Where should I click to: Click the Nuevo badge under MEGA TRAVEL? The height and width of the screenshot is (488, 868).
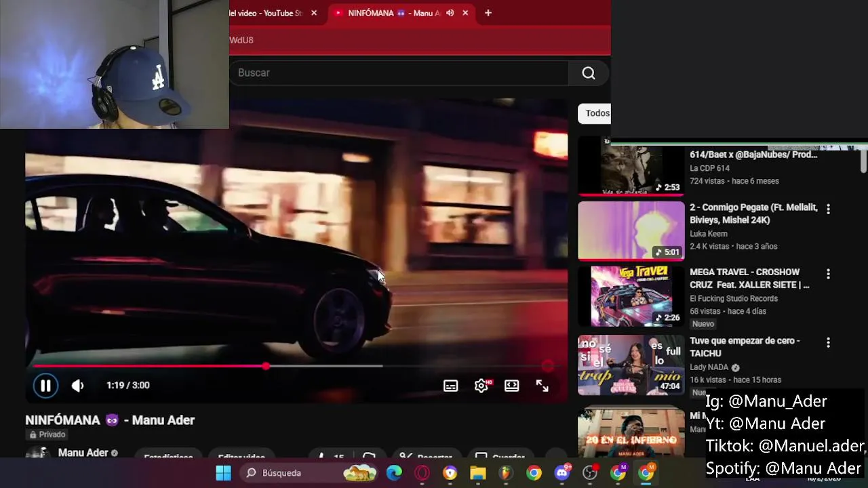pos(703,324)
